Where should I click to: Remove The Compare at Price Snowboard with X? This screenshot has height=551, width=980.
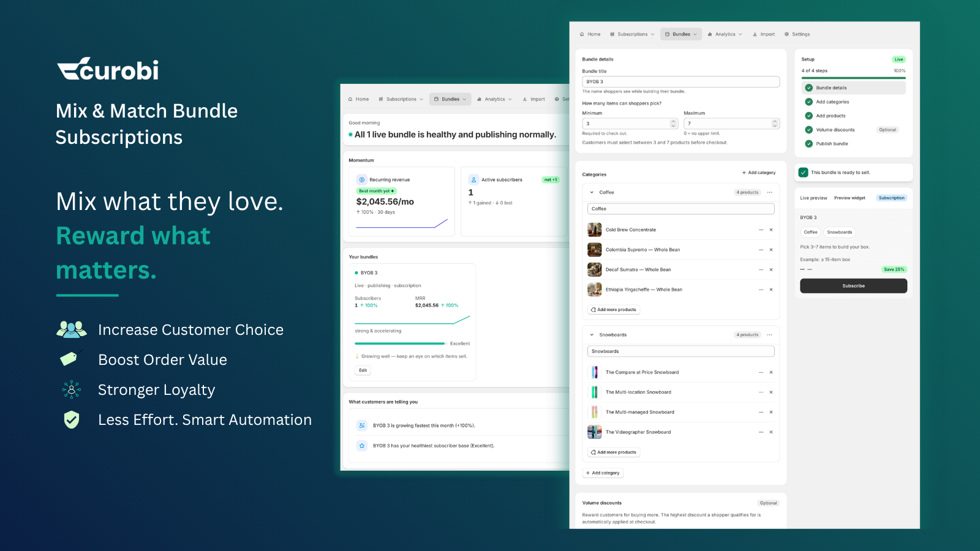pyautogui.click(x=771, y=372)
